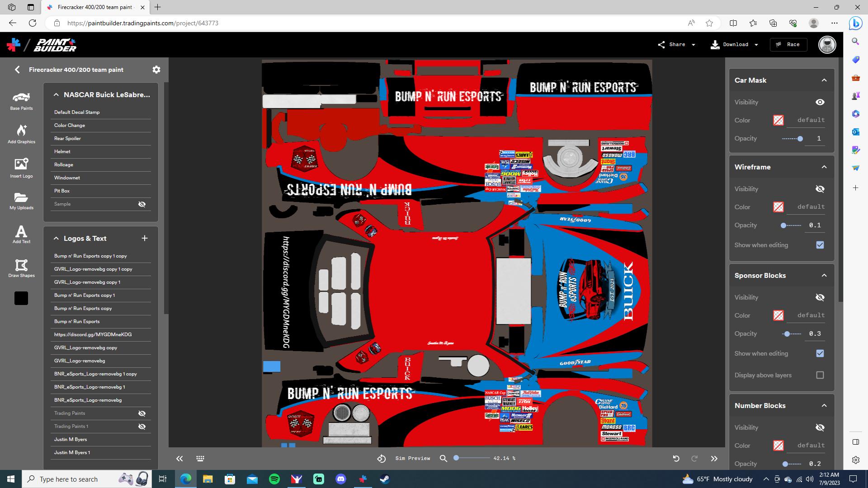This screenshot has height=488, width=868.
Task: Click the Race button
Action: point(788,44)
